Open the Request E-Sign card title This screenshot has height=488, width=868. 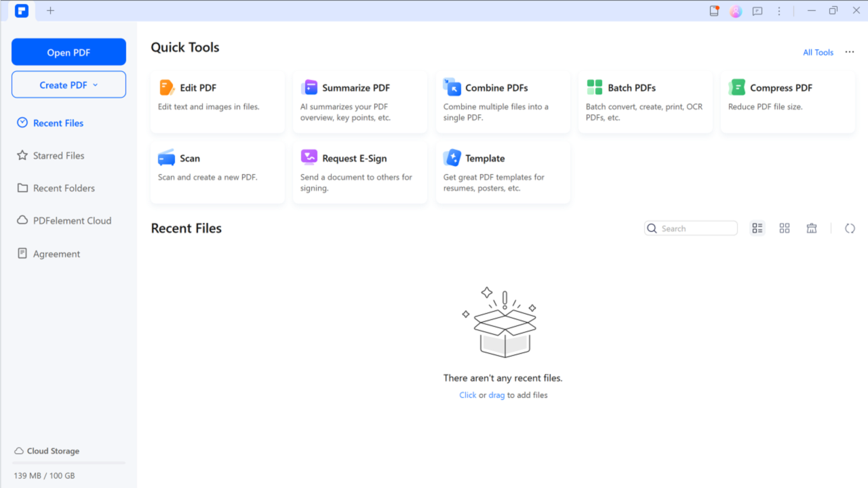point(355,158)
